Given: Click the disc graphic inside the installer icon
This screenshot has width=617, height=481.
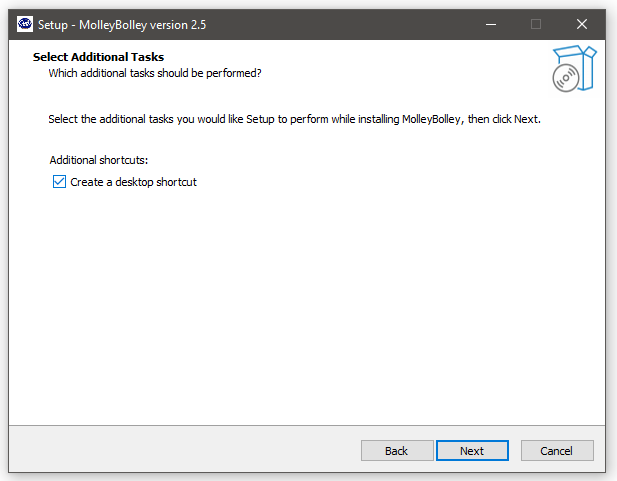Looking at the screenshot, I should click(565, 78).
